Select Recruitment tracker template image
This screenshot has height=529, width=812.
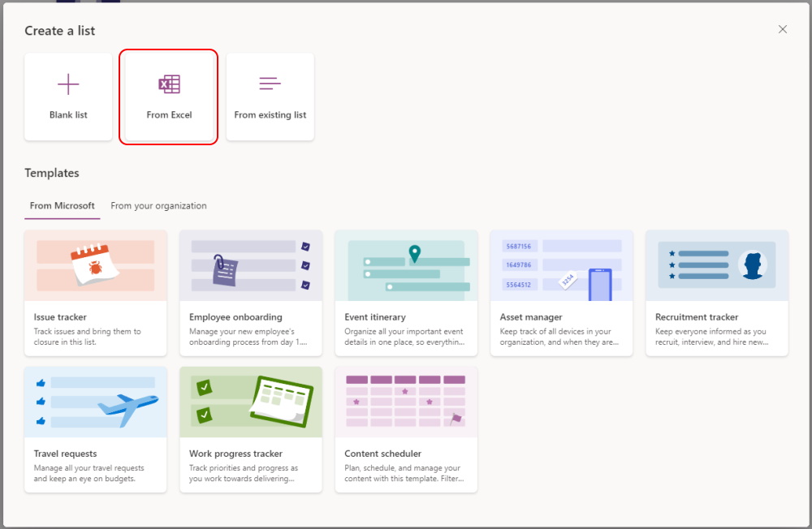coord(717,265)
